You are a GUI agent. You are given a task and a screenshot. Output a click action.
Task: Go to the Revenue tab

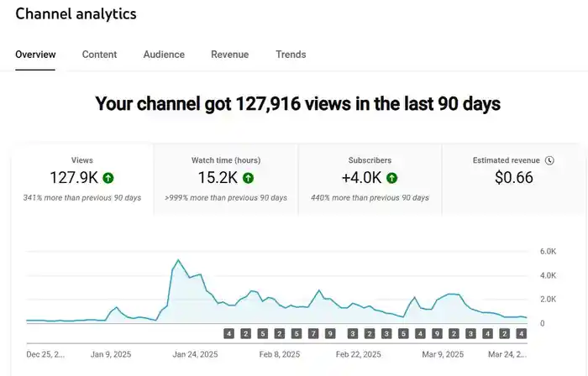pyautogui.click(x=230, y=55)
